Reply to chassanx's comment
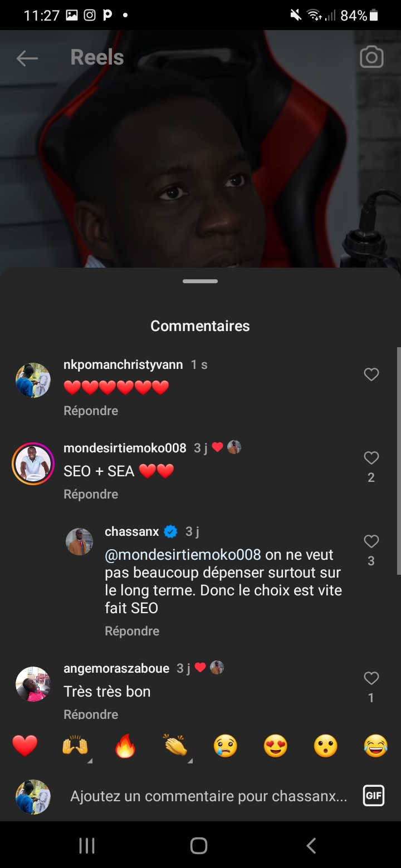The width and height of the screenshot is (401, 868). click(132, 631)
